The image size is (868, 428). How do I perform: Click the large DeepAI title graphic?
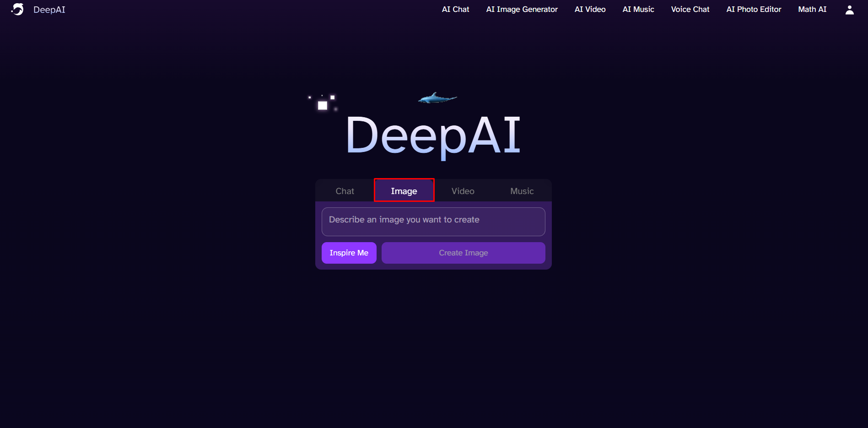coord(434,135)
